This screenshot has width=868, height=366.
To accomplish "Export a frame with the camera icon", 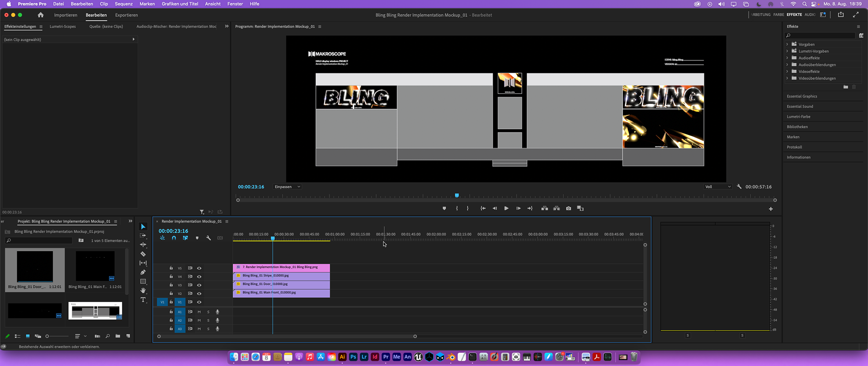I will [x=569, y=208].
